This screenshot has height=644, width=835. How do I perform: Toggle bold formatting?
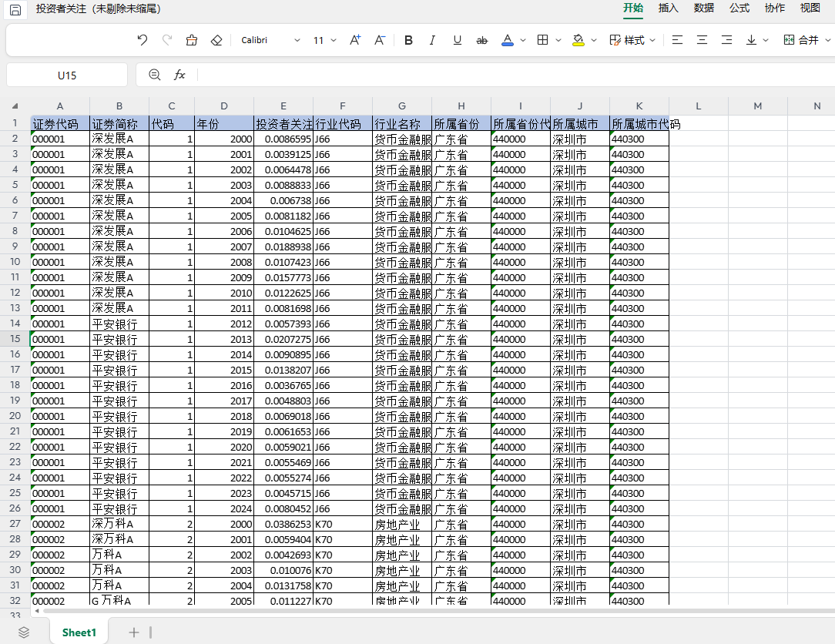click(x=408, y=40)
